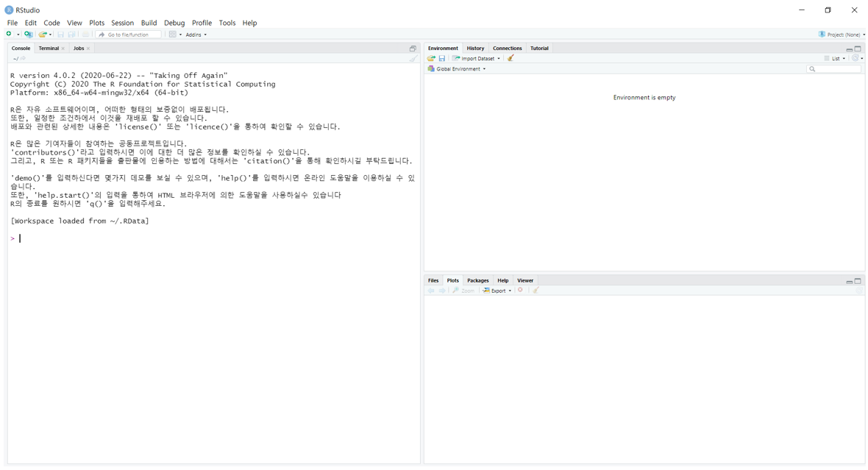This screenshot has height=470, width=868.
Task: Open the Export menu in the Plots pane
Action: click(497, 290)
